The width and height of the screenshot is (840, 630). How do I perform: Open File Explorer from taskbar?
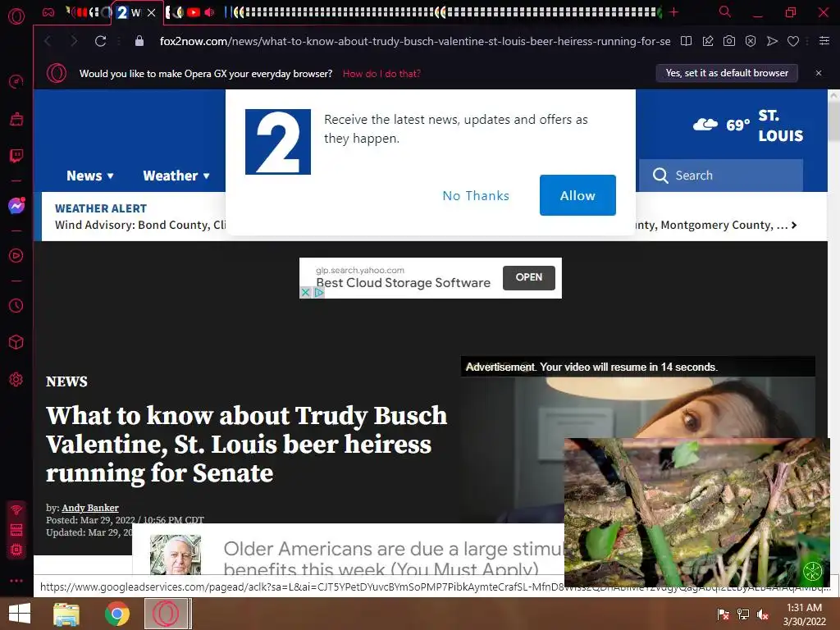pyautogui.click(x=66, y=614)
